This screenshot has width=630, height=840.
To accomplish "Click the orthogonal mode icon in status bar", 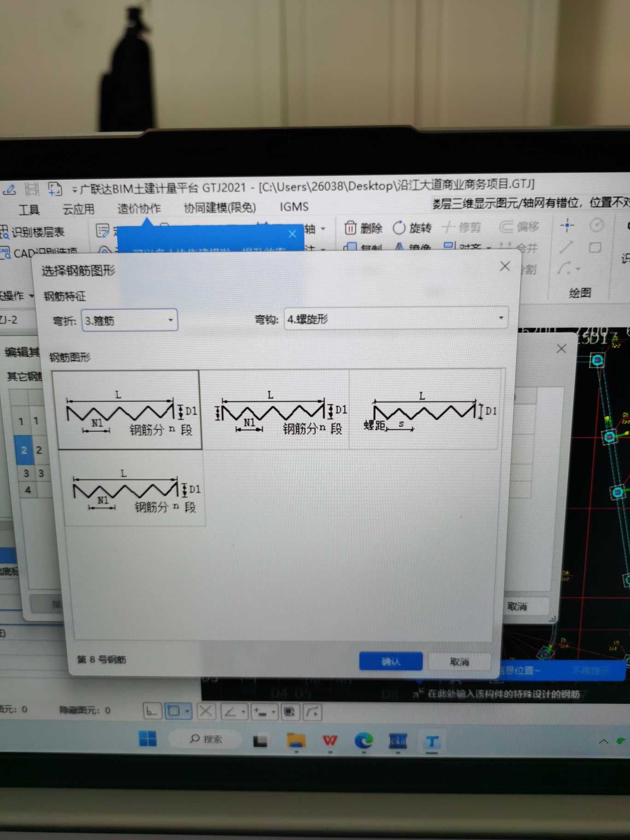I will pyautogui.click(x=152, y=712).
